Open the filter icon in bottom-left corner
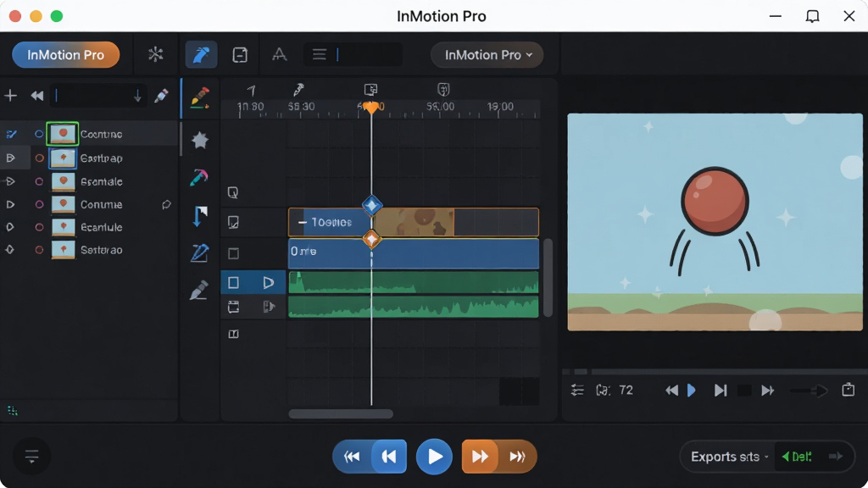 (31, 457)
